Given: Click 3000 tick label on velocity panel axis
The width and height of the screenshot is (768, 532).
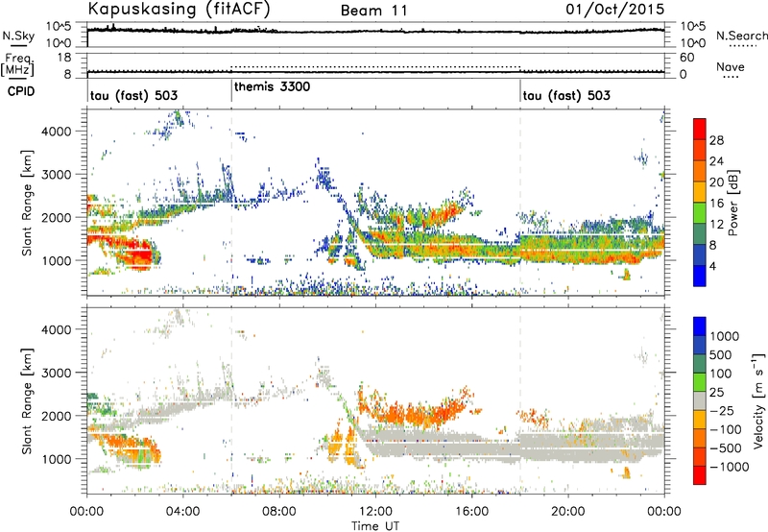Looking at the screenshot, I should pyautogui.click(x=57, y=373).
